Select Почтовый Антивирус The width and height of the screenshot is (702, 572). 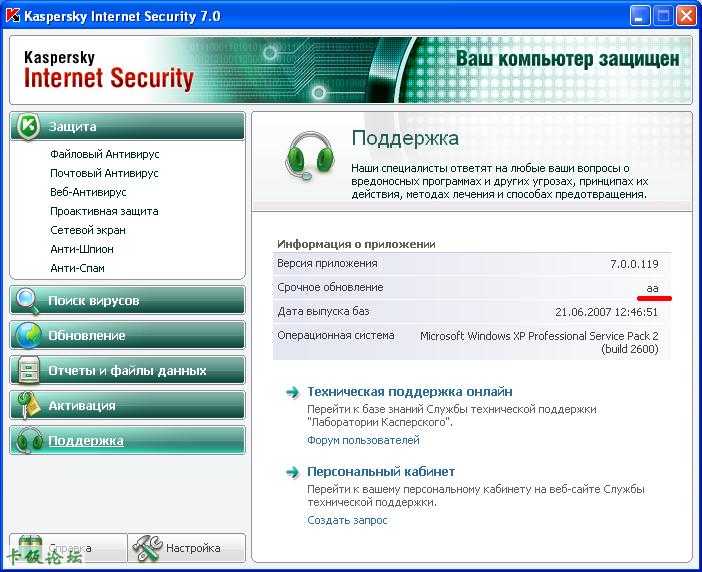(104, 173)
